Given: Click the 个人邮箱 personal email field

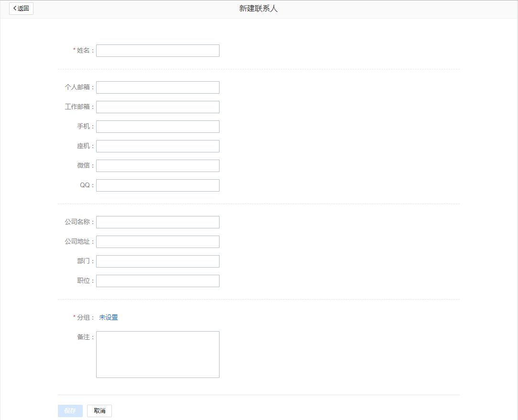Looking at the screenshot, I should [x=157, y=87].
